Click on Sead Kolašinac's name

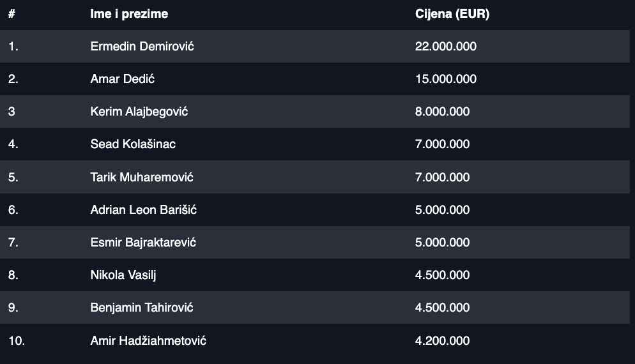[x=133, y=144]
